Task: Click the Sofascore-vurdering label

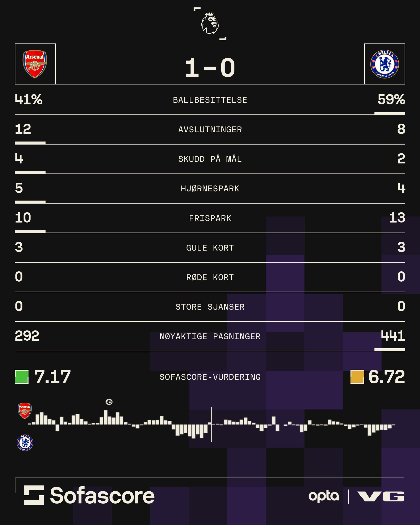Action: pos(210,377)
